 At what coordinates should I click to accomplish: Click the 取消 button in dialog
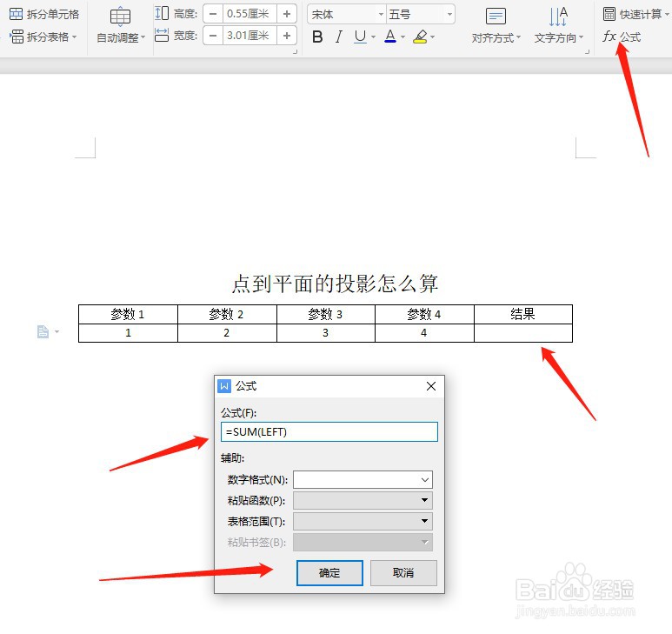(403, 573)
